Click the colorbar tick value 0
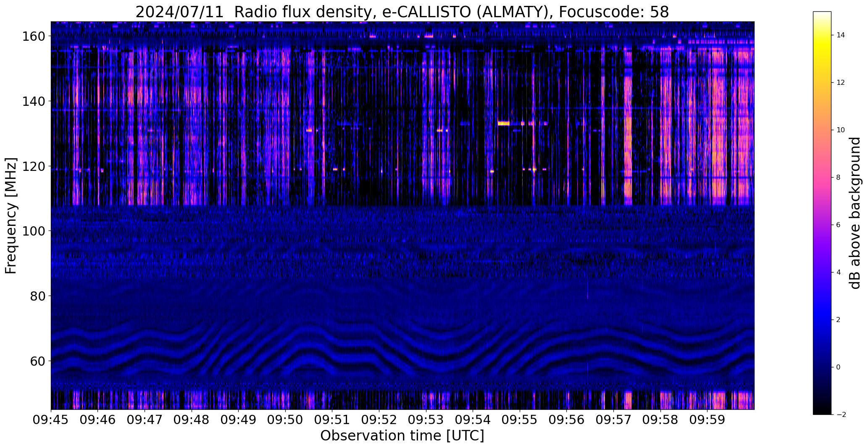The width and height of the screenshot is (868, 448). (839, 367)
